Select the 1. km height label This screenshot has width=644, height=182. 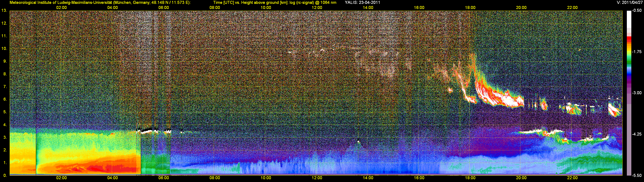click(5, 163)
